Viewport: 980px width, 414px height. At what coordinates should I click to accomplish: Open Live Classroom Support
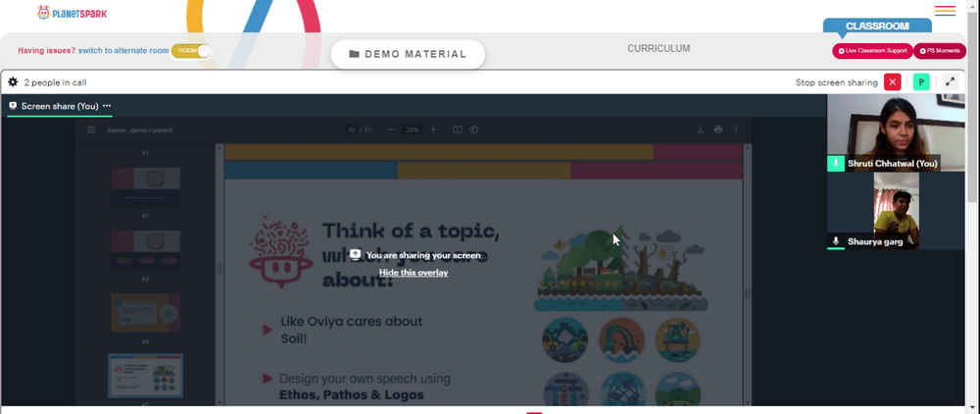(x=872, y=51)
